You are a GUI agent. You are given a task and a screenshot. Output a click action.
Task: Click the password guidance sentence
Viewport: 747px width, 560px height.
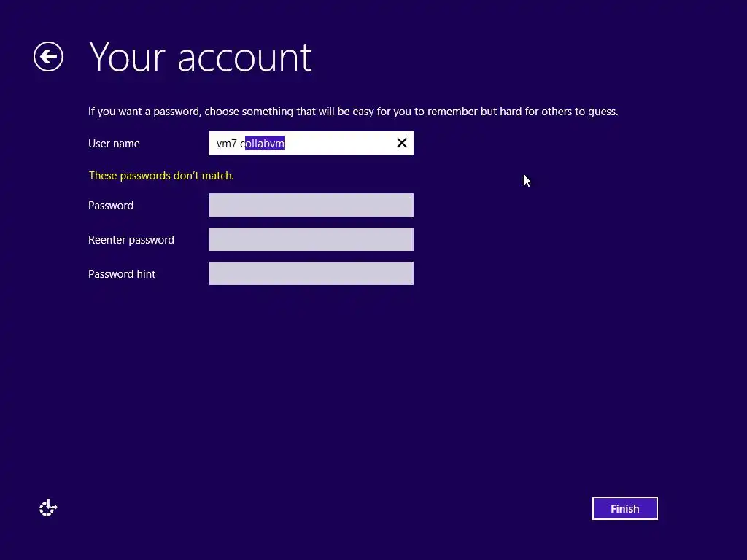(353, 112)
